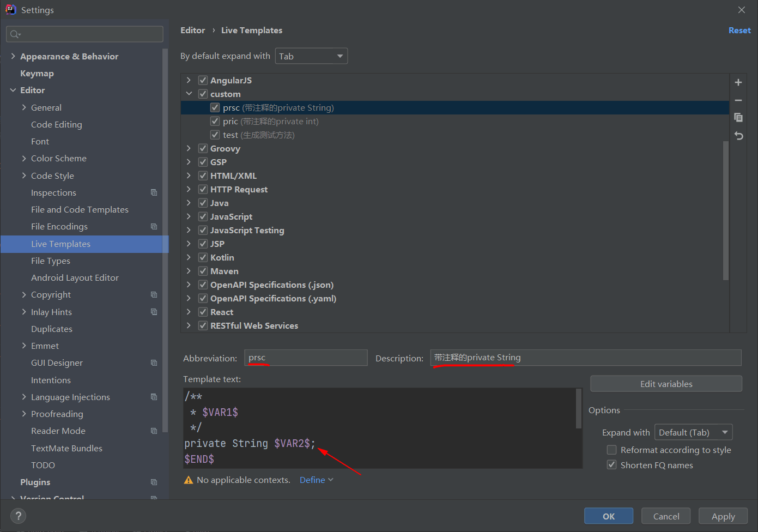
Task: Click the Remove template minus icon
Action: coord(738,100)
